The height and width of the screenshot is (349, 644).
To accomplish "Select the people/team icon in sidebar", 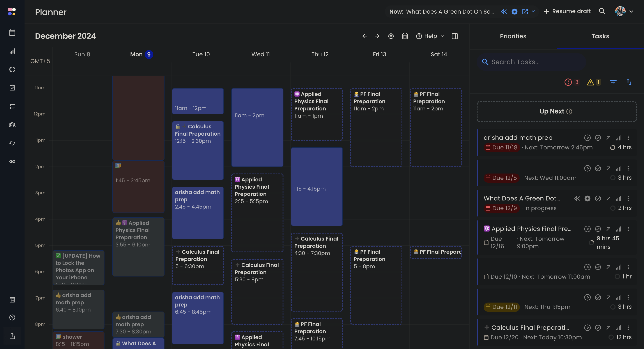I will [12, 125].
